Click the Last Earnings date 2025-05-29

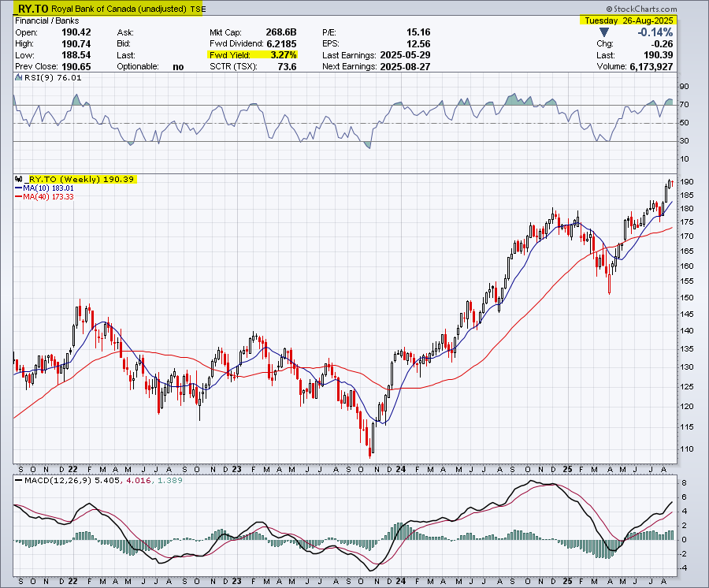click(x=405, y=55)
